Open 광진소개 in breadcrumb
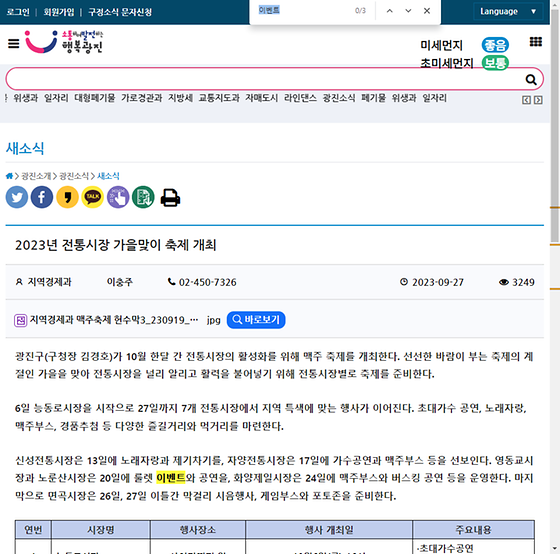 36,176
